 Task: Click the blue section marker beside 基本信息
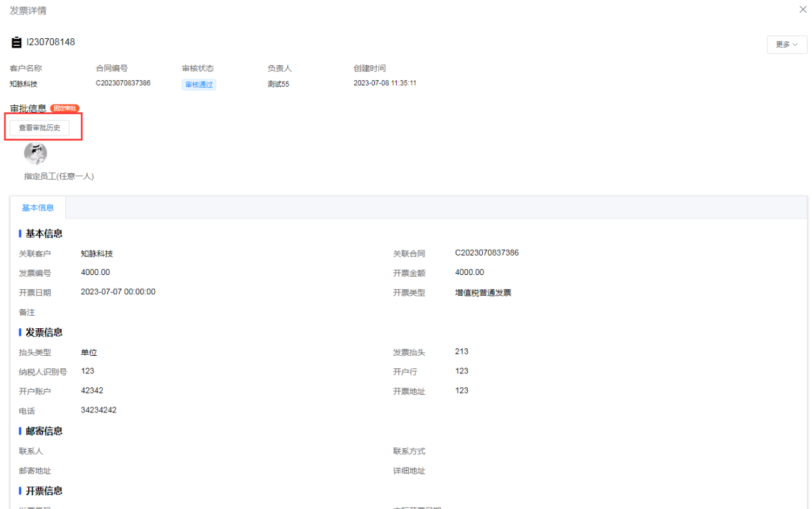point(19,233)
